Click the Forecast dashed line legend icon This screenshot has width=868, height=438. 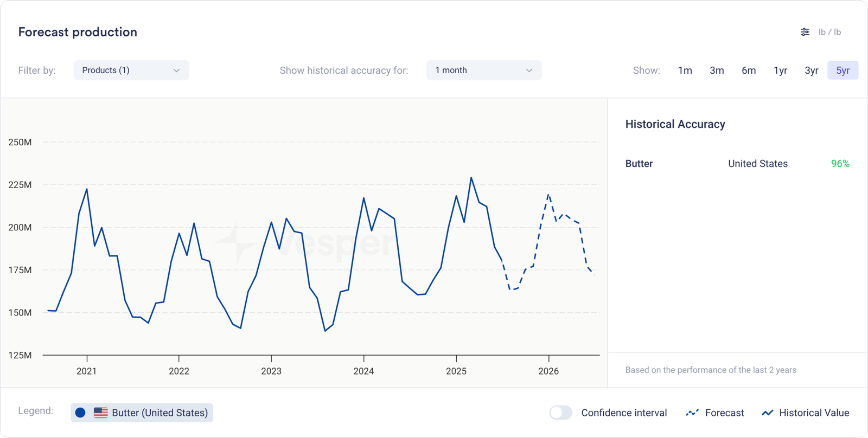click(x=692, y=413)
